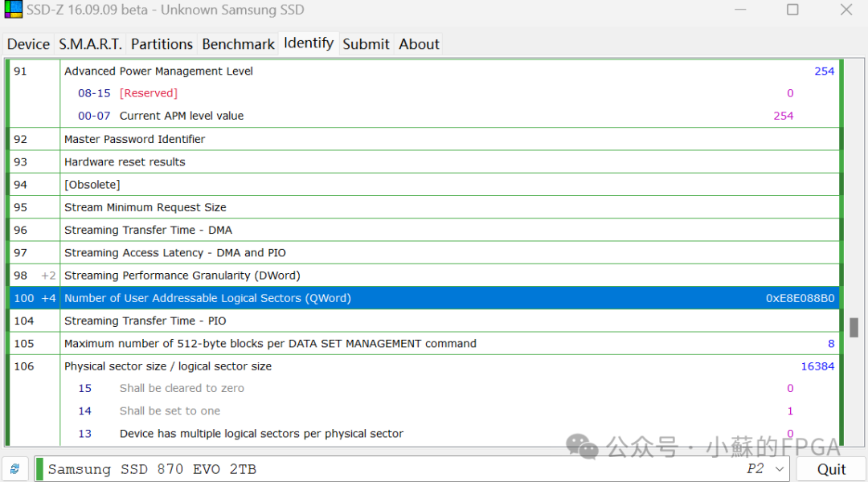Switch to the Partitions tab
The image size is (868, 482).
(x=162, y=44)
